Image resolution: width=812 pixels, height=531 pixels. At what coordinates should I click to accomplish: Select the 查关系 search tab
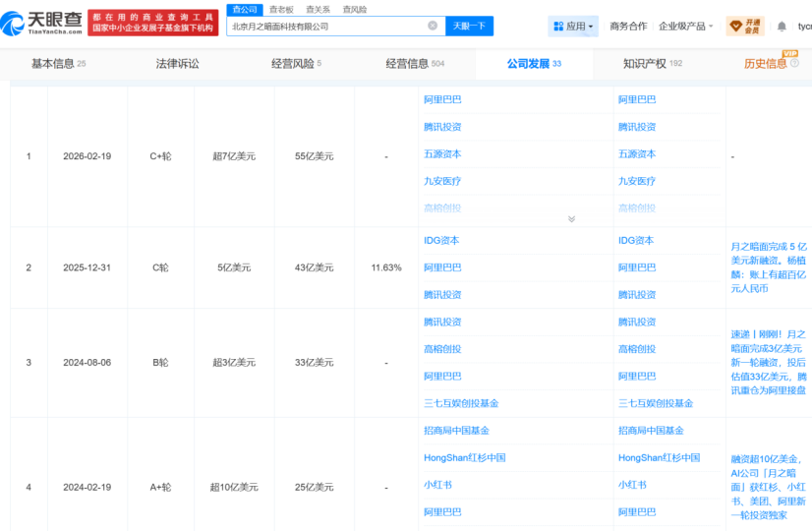(x=318, y=9)
